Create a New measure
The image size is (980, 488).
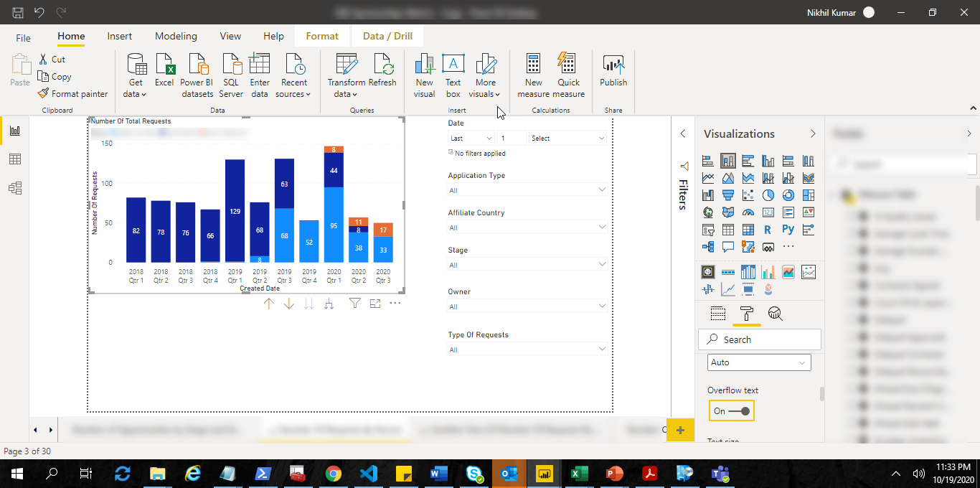click(534, 75)
